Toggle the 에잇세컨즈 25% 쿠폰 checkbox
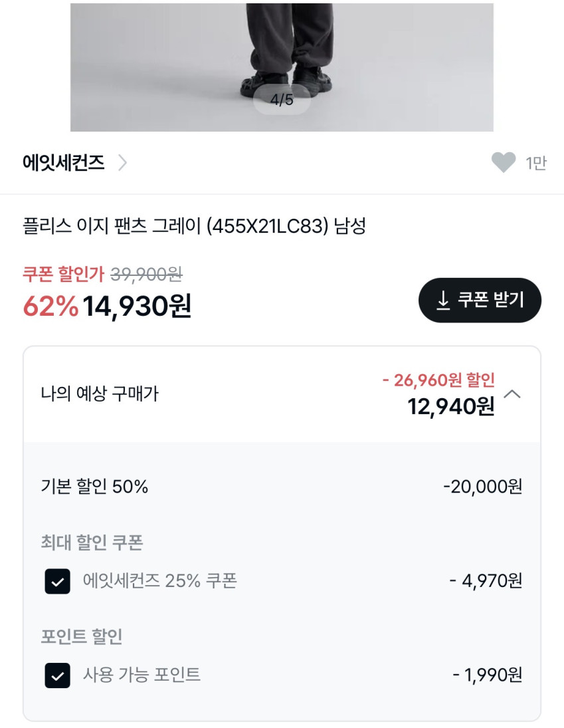 (58, 581)
